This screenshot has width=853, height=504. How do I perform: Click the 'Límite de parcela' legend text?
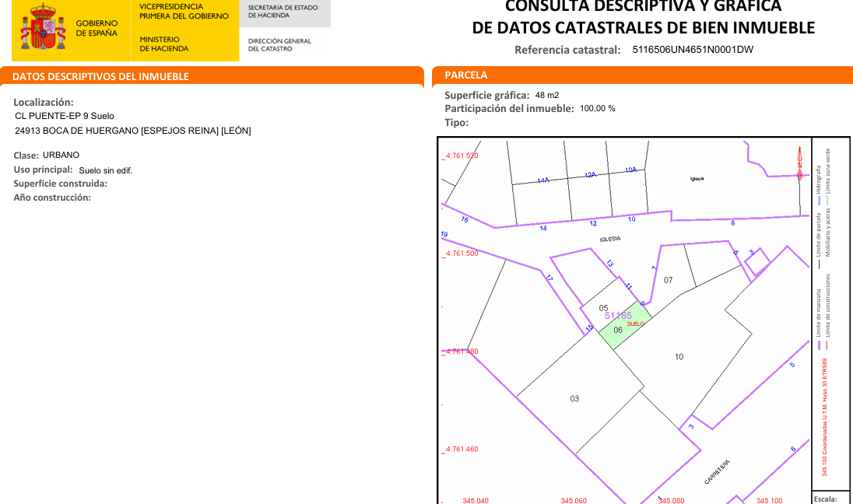point(818,235)
